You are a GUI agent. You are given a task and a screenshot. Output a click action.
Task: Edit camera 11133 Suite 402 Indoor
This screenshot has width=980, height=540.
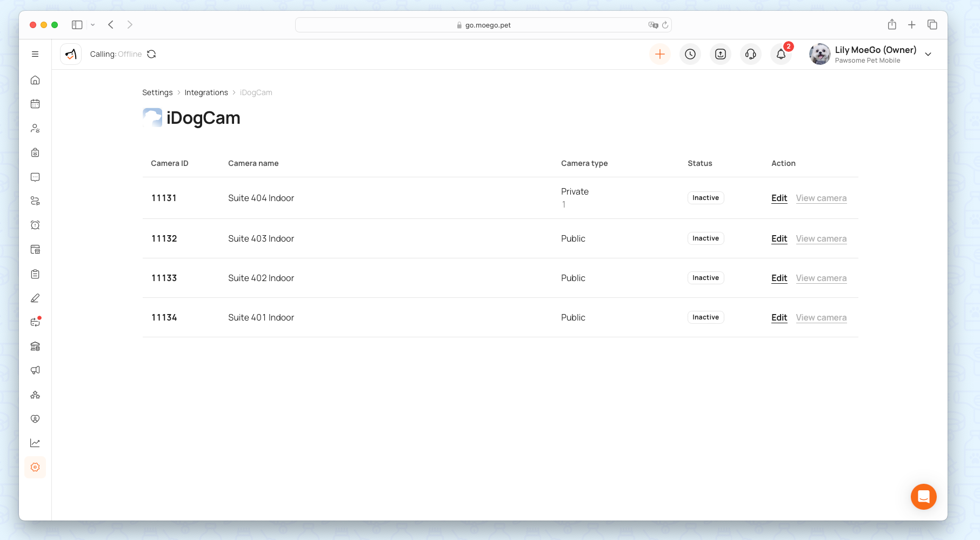779,278
